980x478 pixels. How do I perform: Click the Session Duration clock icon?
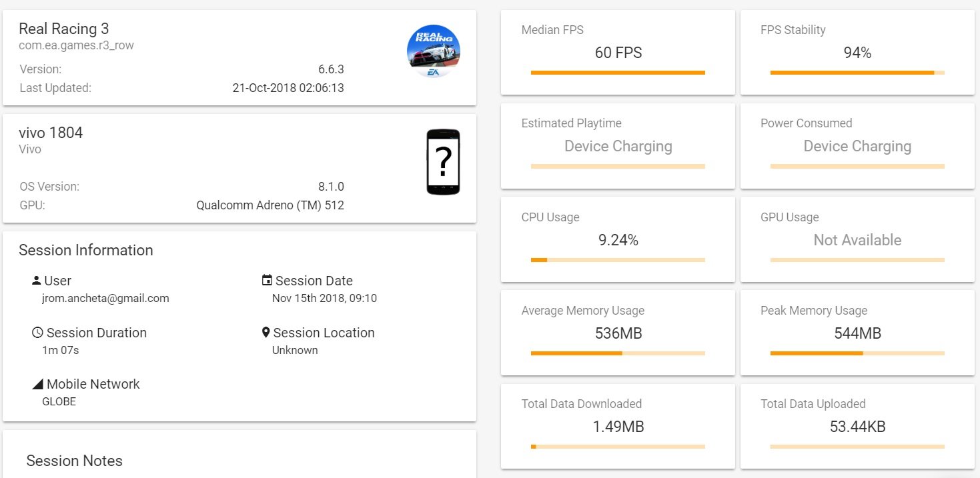(x=37, y=333)
